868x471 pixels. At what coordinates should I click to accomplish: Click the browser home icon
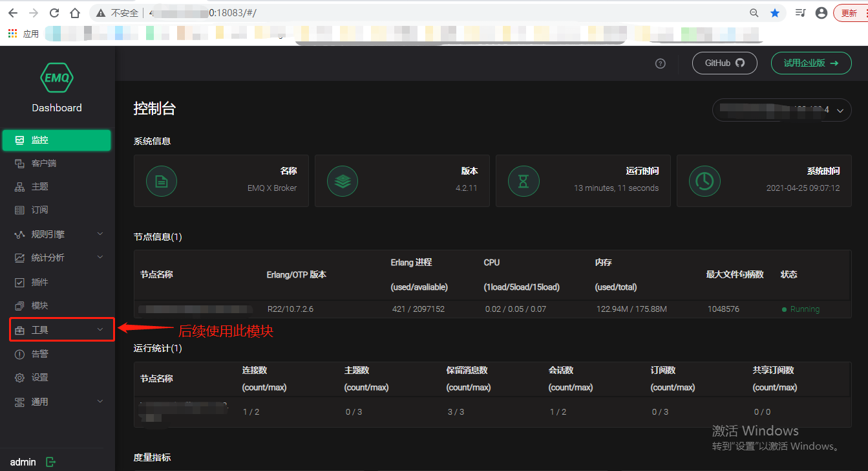75,13
